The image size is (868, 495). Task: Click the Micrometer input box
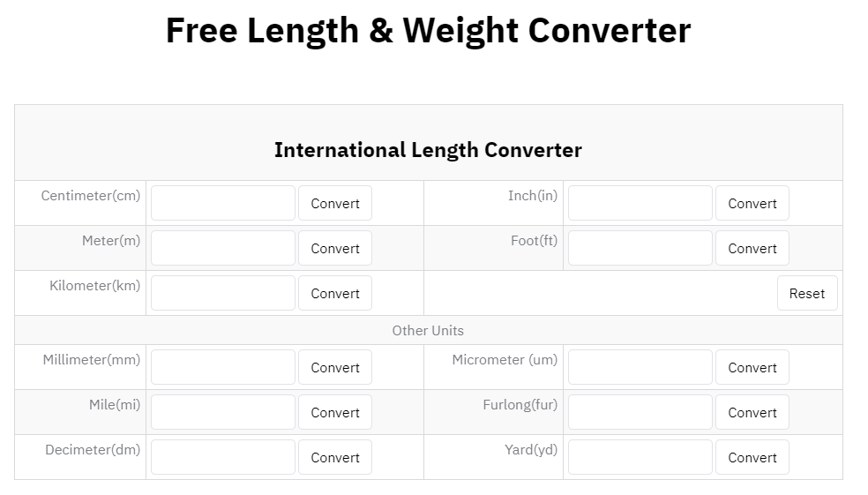640,367
